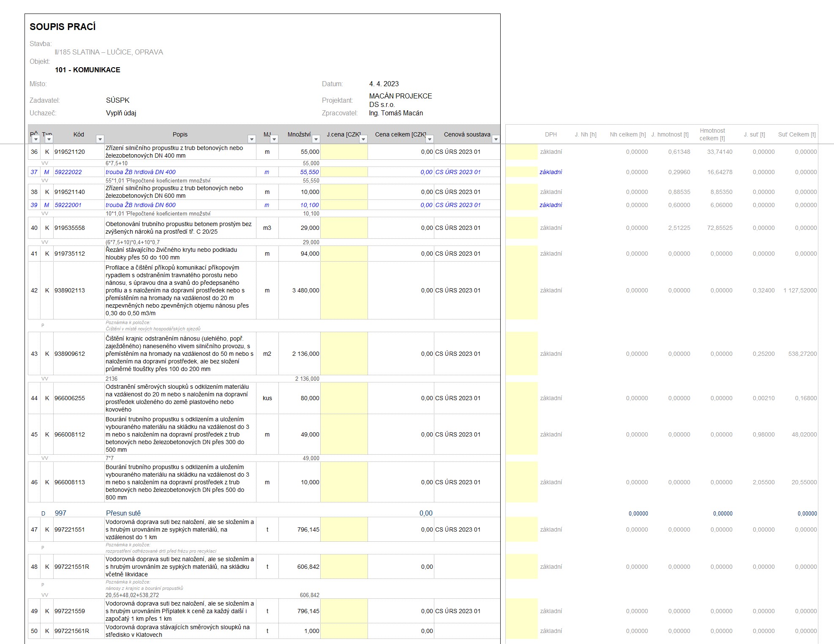Click code cell 997221551R in row 48

click(72, 567)
